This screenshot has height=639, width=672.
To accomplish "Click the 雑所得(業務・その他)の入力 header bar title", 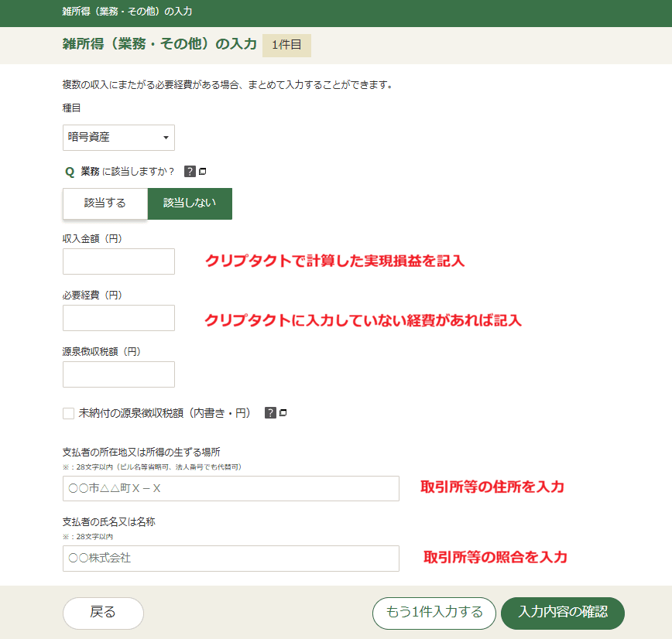I will (127, 12).
